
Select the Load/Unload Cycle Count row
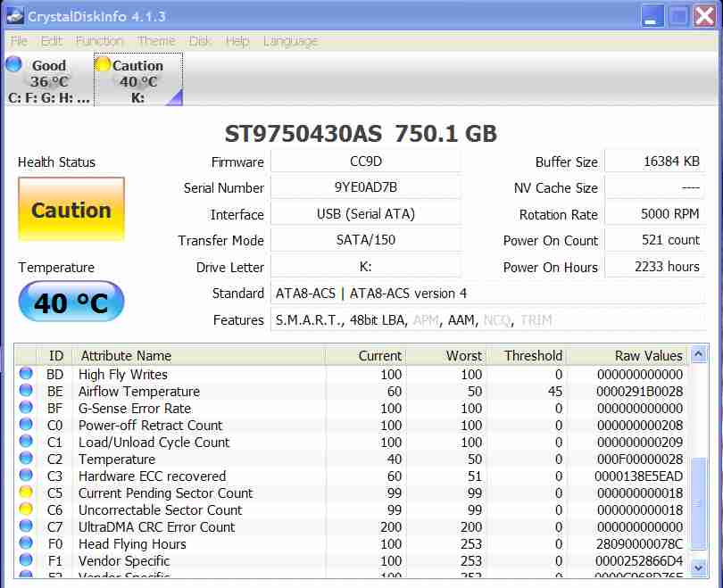(352, 442)
